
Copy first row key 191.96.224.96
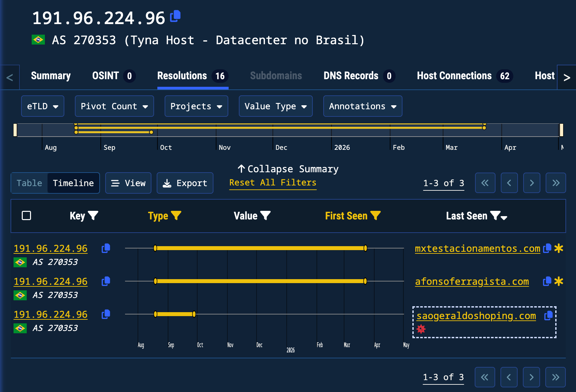click(x=106, y=248)
